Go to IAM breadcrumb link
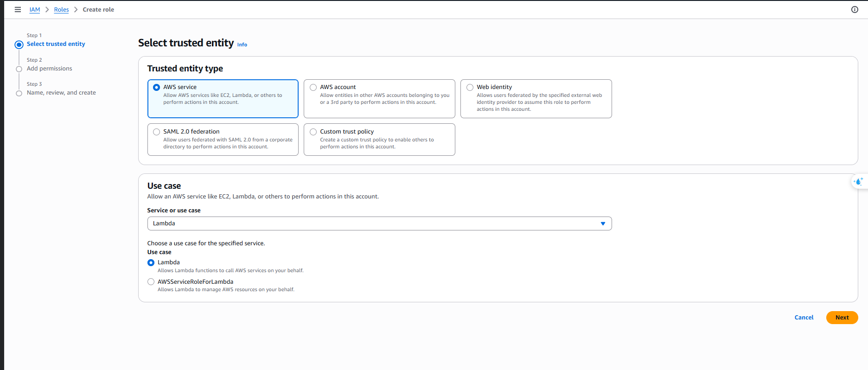868x370 pixels. pyautogui.click(x=35, y=10)
